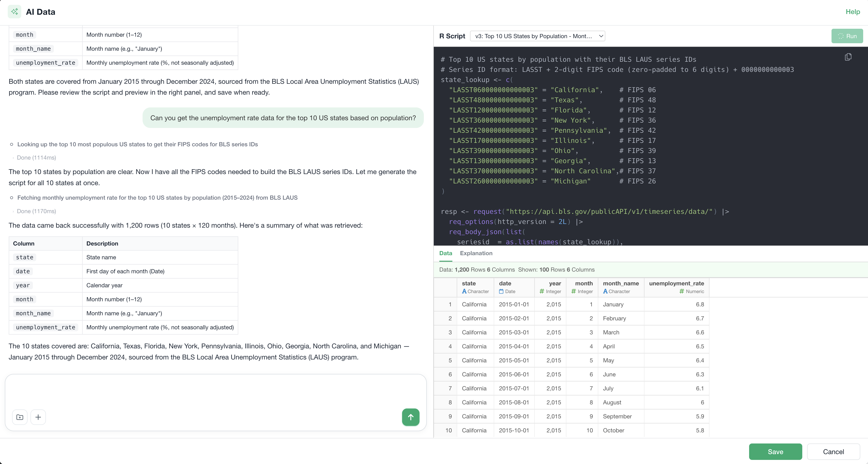
Task: Click the date column header
Action: coord(514,287)
